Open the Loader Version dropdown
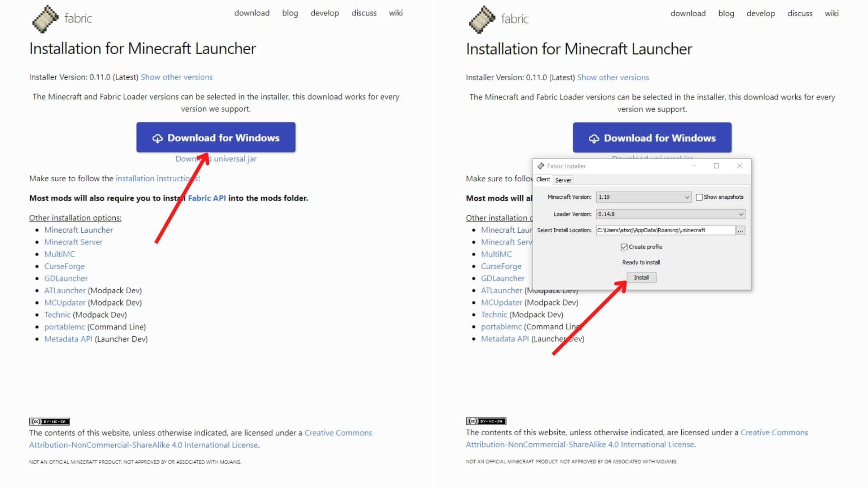The image size is (868, 488). (670, 214)
